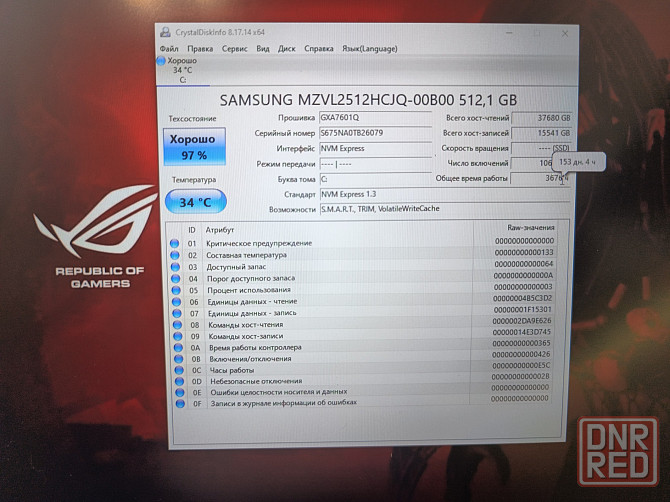Click the 34 °C temperature button
Viewport: 670px width, 502px height.
(195, 202)
